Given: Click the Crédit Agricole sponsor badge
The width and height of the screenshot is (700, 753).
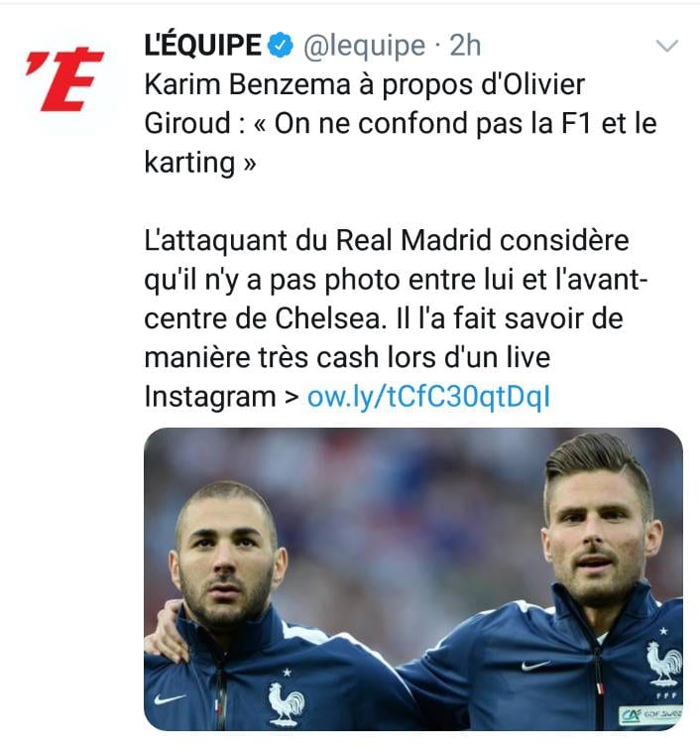Looking at the screenshot, I should (x=650, y=715).
